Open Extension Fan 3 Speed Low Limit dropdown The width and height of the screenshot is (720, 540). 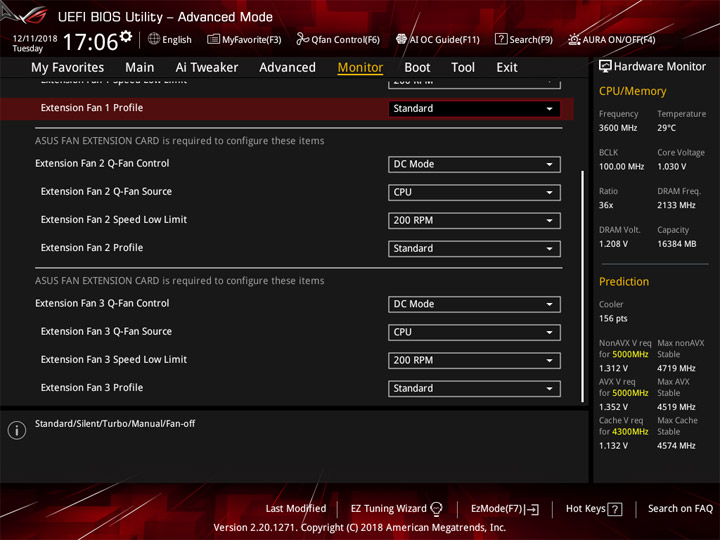pos(474,360)
